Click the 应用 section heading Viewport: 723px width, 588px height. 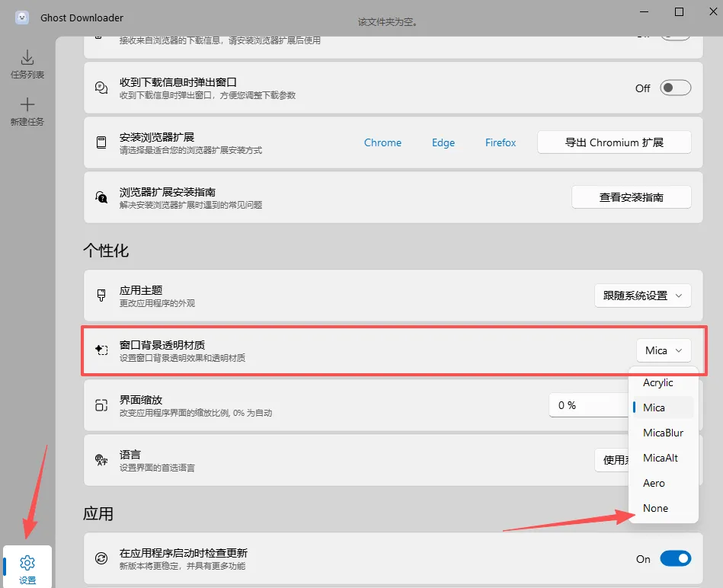tap(98, 514)
